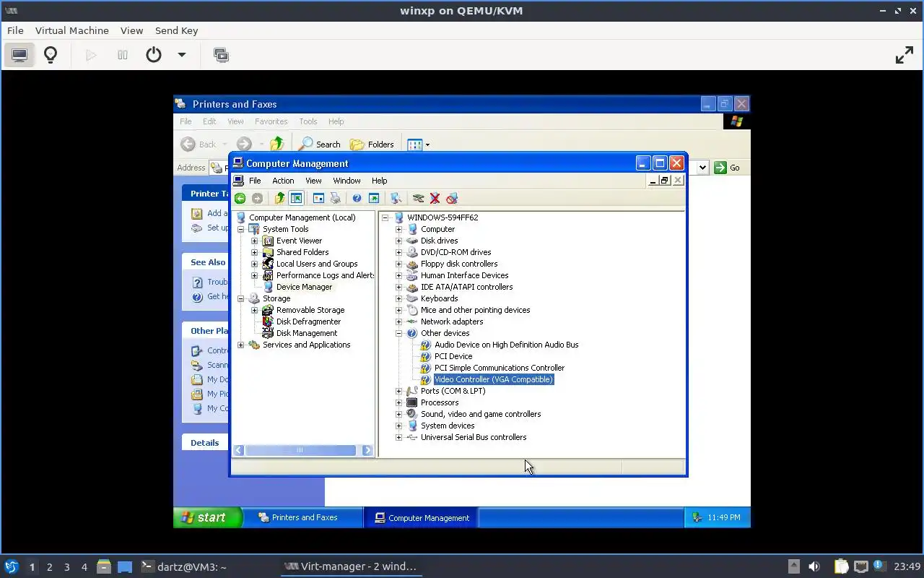Open Properties via the toolbar icon
Viewport: 924px width, 578px height.
click(x=318, y=198)
